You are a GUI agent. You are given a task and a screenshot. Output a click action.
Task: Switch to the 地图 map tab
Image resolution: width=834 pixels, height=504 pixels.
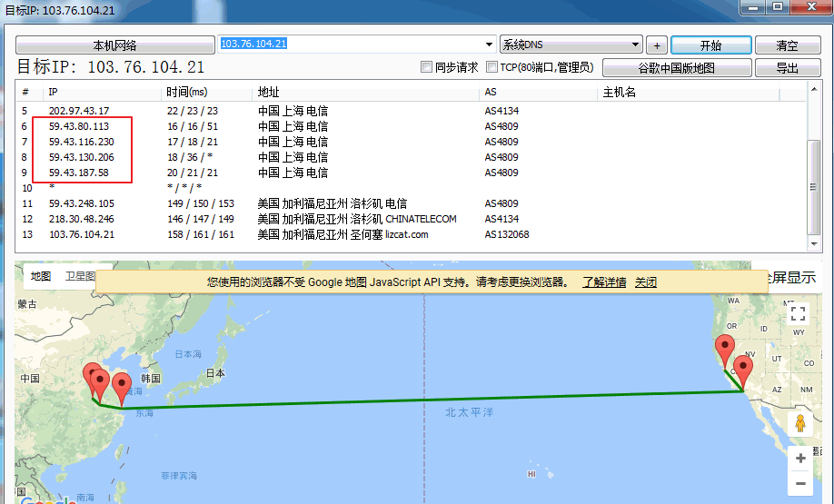tap(40, 276)
